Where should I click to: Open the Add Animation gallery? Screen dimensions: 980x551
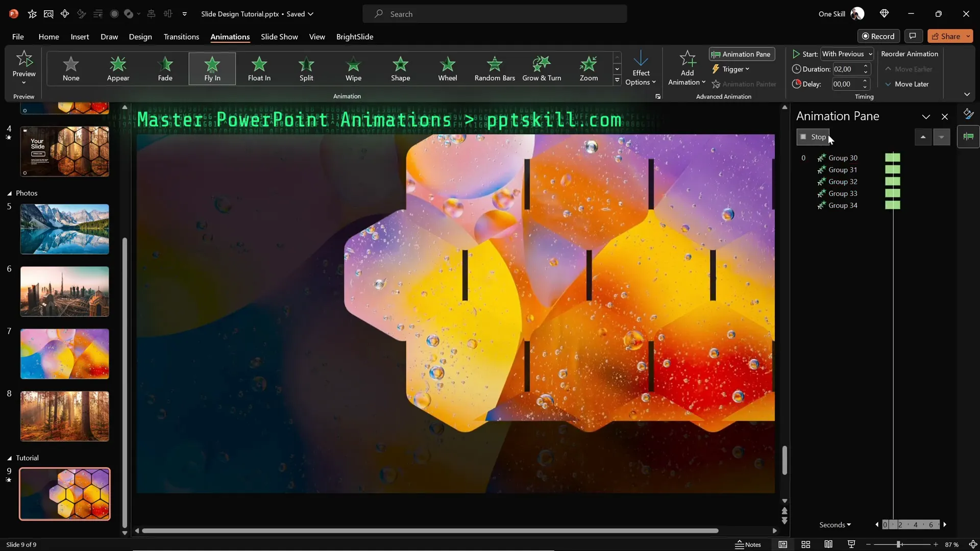686,68
